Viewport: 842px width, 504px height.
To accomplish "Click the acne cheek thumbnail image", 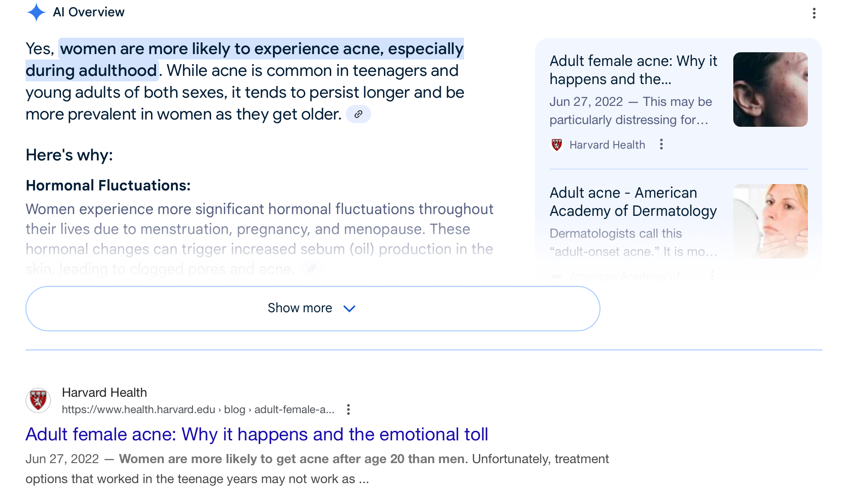I will 770,90.
